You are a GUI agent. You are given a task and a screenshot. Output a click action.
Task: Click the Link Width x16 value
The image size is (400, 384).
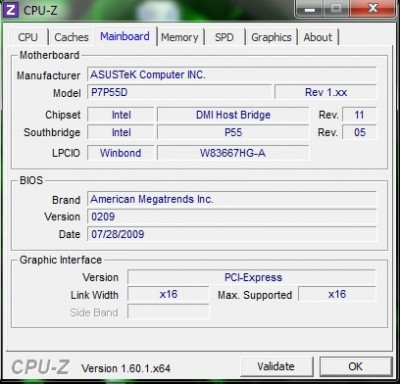(x=168, y=295)
